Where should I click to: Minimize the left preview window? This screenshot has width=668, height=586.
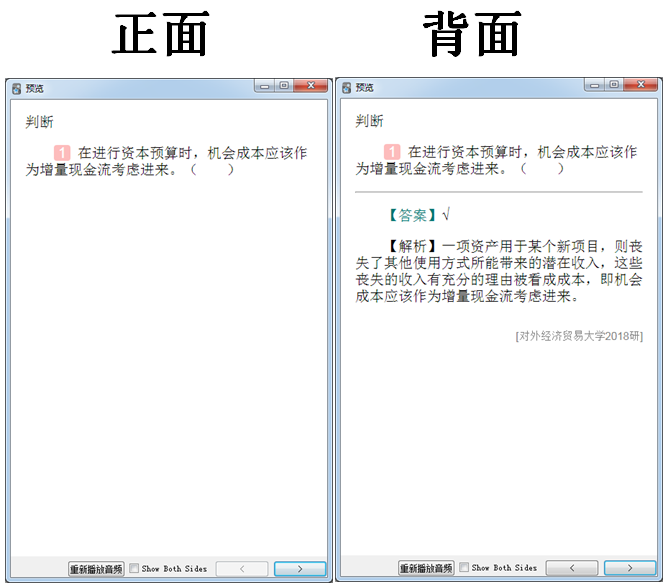coord(265,86)
